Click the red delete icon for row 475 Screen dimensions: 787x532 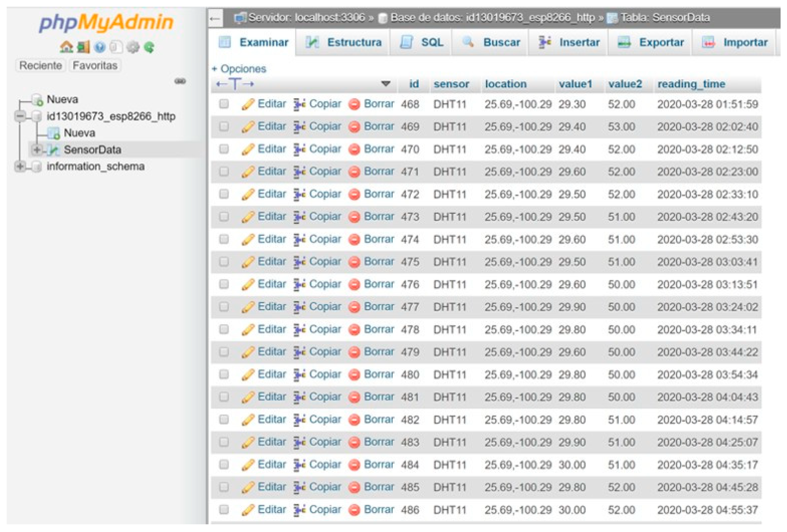354,262
